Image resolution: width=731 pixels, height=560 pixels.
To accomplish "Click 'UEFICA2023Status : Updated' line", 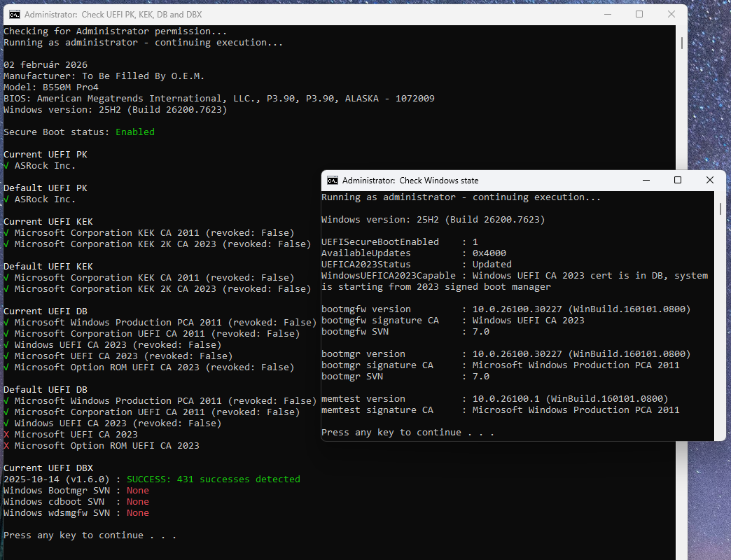I will point(417,264).
